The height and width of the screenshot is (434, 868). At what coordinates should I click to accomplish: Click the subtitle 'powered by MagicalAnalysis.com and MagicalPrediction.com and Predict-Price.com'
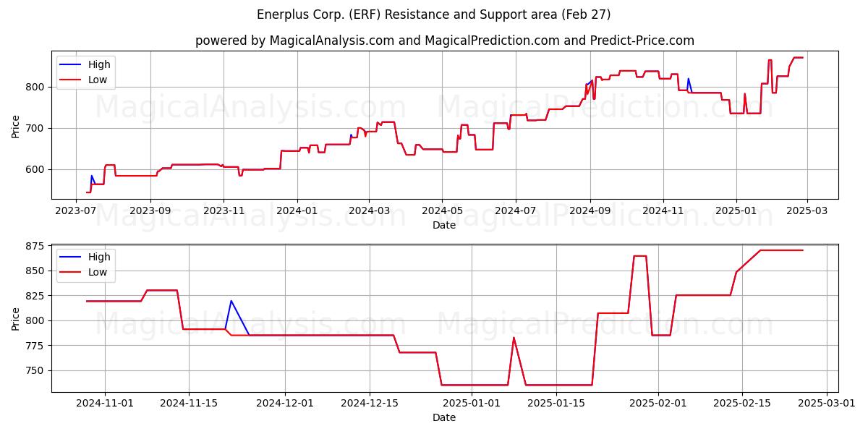pyautogui.click(x=445, y=41)
